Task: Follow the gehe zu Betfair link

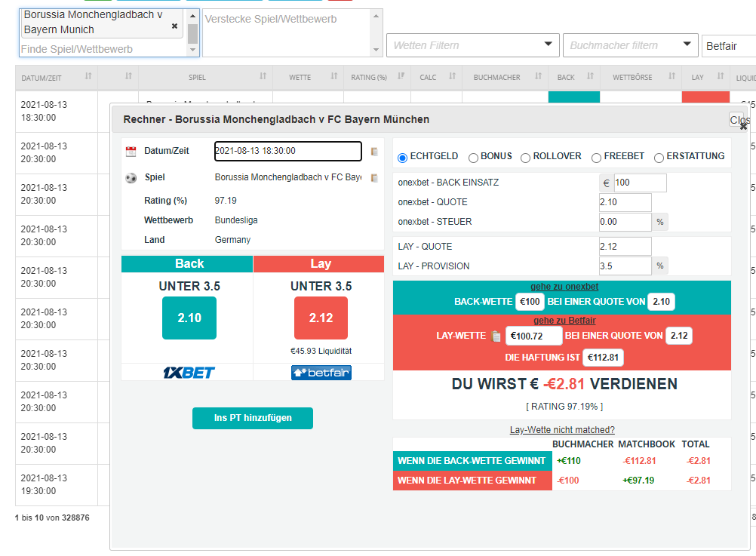Action: [x=564, y=321]
